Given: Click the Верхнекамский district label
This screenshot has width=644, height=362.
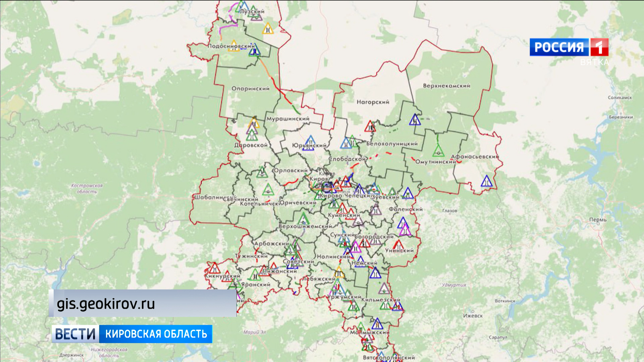Looking at the screenshot, I should click(x=446, y=86).
